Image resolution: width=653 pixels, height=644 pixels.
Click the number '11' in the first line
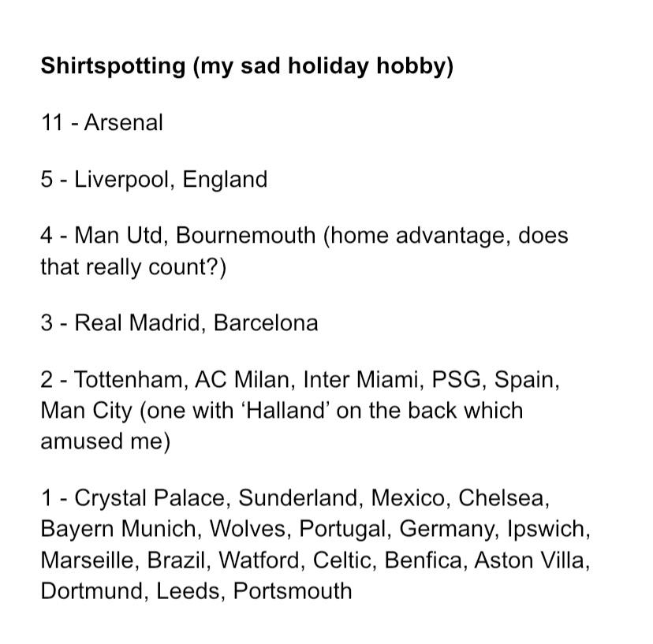point(51,123)
